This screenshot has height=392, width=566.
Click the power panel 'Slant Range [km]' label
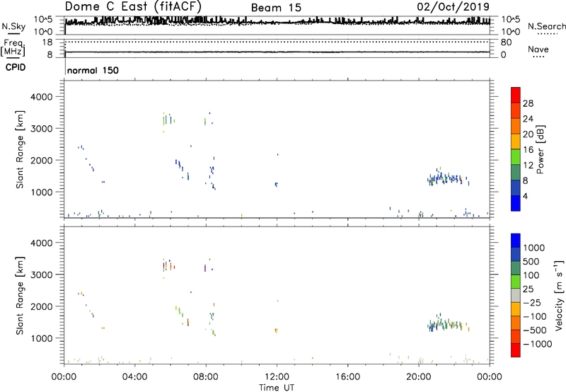tap(21, 149)
